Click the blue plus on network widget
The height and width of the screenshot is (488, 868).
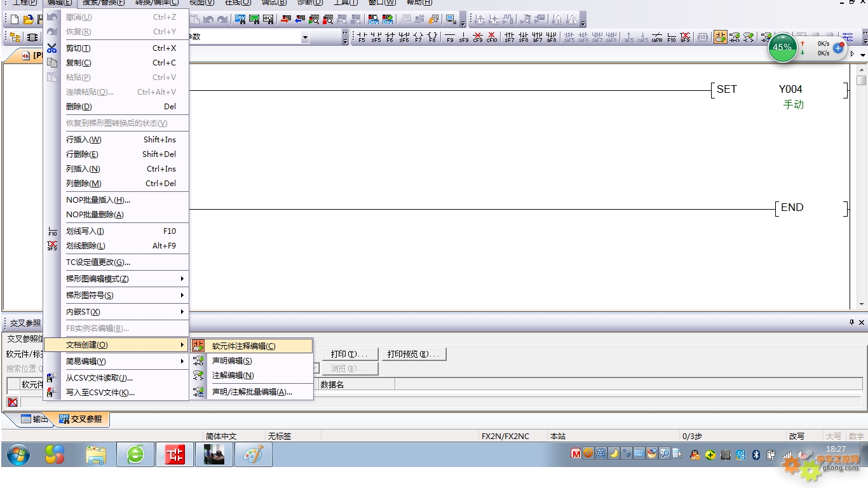click(838, 48)
